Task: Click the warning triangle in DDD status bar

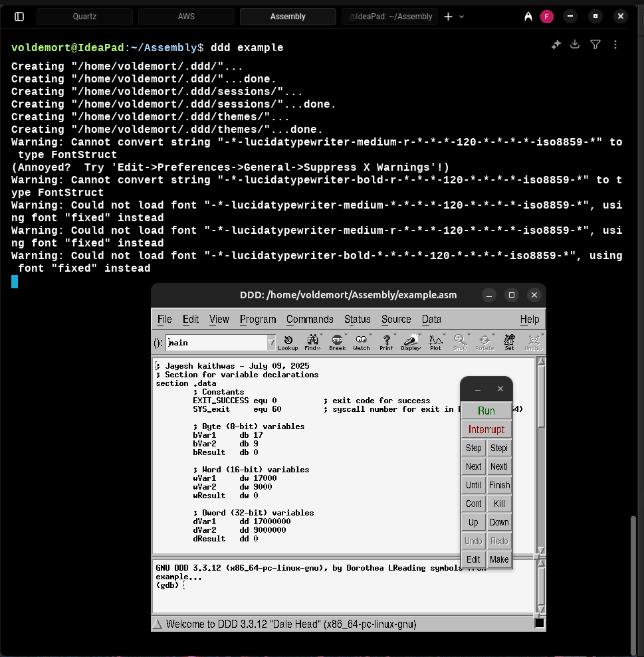Action: click(x=158, y=624)
